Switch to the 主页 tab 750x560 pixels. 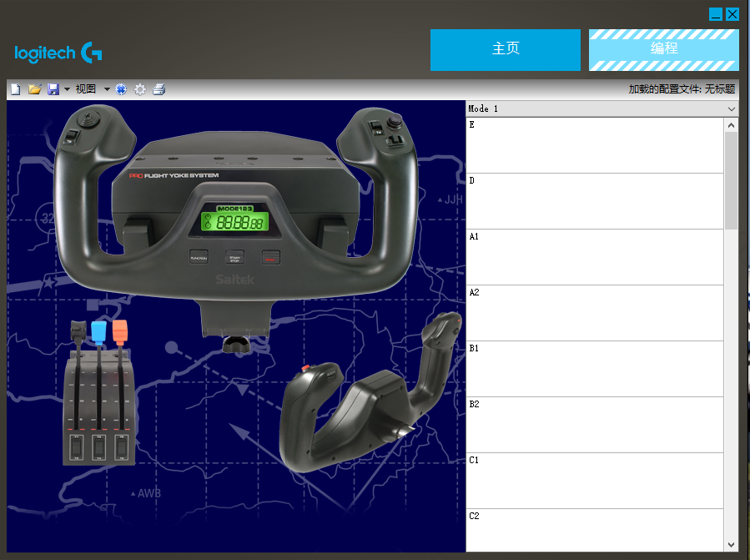tap(505, 50)
